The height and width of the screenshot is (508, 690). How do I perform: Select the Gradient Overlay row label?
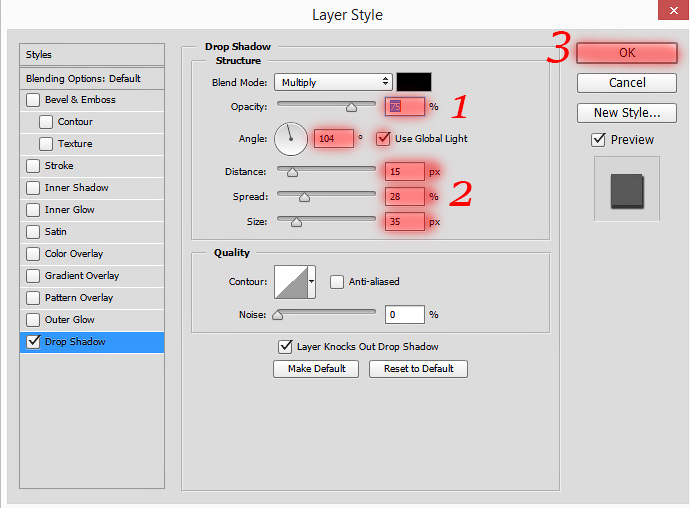[x=82, y=276]
